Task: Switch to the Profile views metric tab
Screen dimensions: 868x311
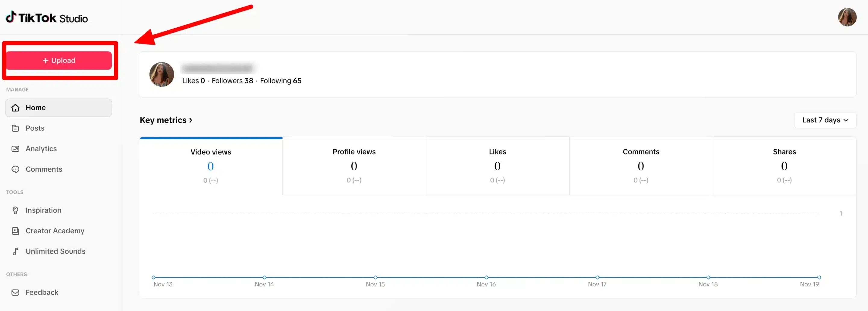Action: tap(354, 166)
